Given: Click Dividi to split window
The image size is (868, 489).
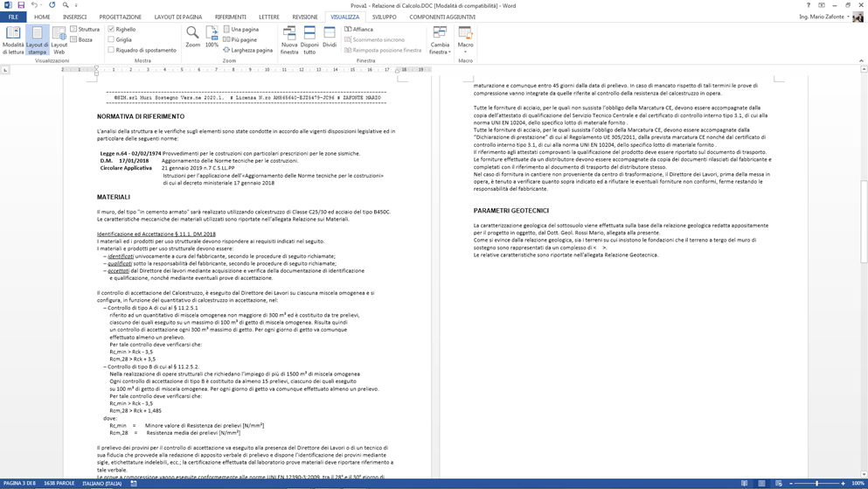Looking at the screenshot, I should tap(330, 37).
